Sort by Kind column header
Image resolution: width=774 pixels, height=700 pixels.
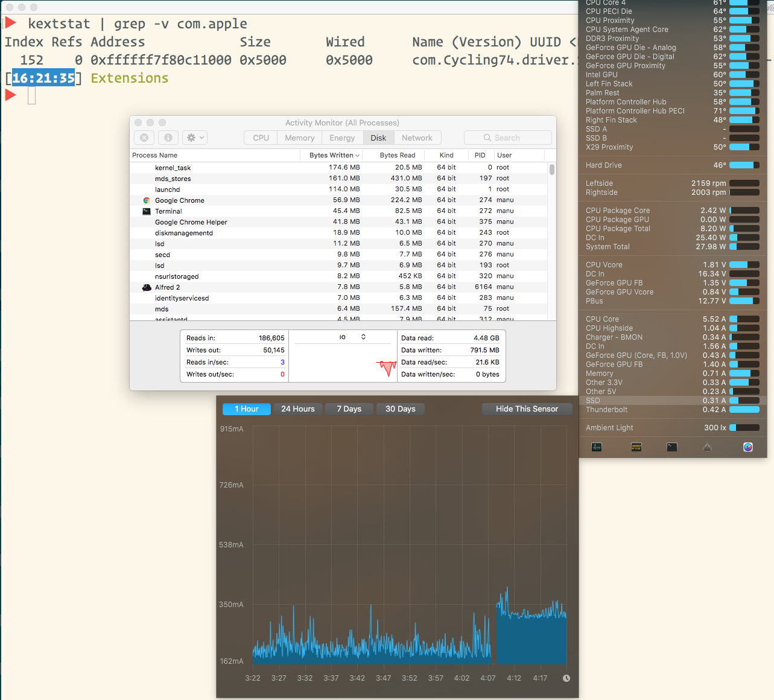coord(446,155)
